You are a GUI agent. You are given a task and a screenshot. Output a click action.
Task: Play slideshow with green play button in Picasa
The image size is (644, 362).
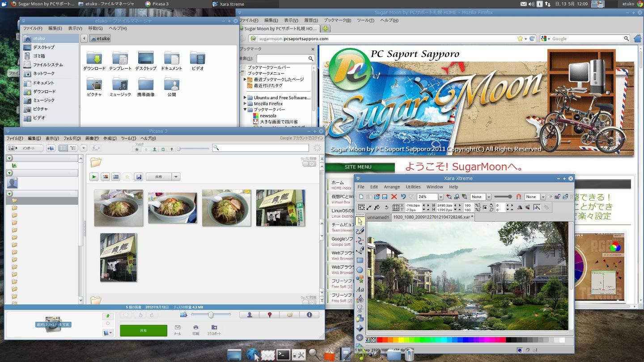tap(94, 177)
